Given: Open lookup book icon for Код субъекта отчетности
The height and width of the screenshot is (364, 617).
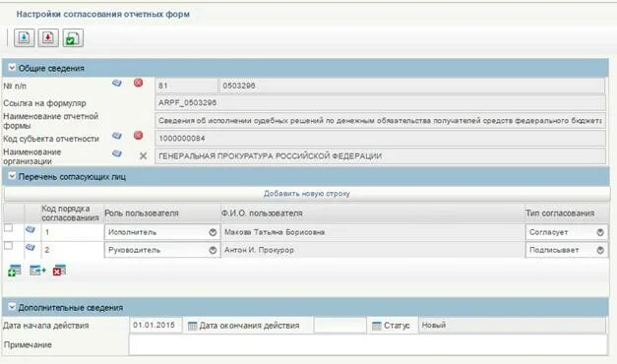Looking at the screenshot, I should tap(117, 136).
